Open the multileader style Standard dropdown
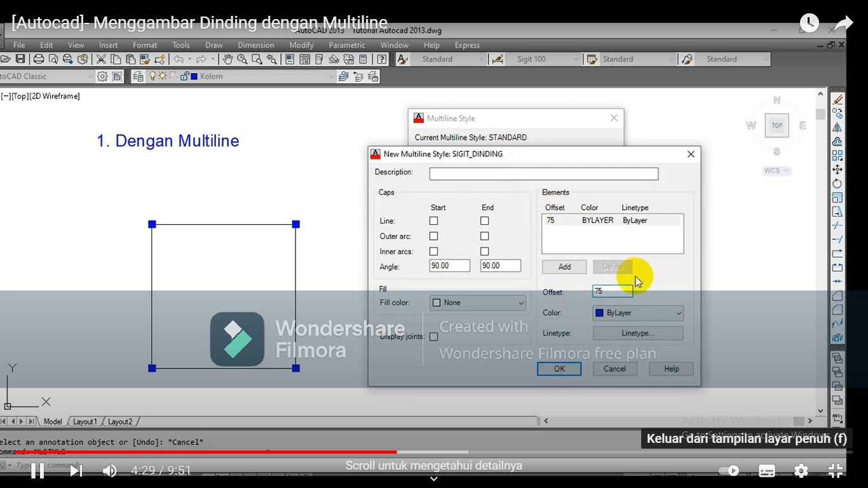The height and width of the screenshot is (488, 868). tap(733, 59)
